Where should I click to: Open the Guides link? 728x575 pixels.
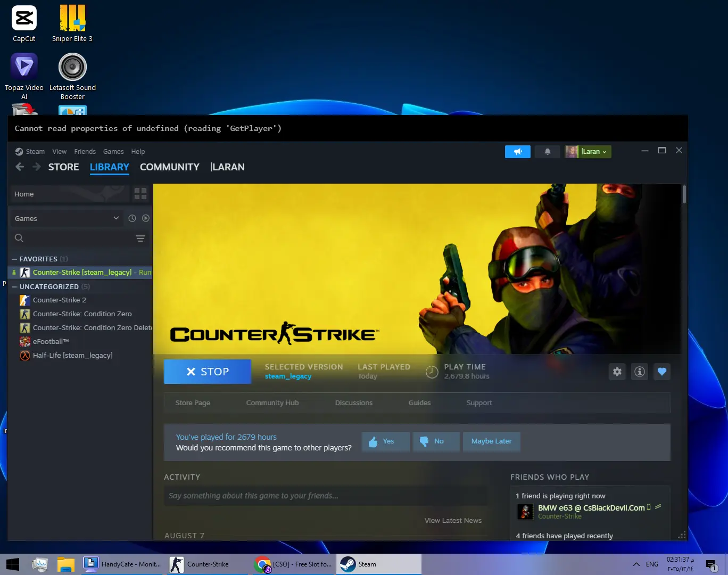[x=420, y=403]
